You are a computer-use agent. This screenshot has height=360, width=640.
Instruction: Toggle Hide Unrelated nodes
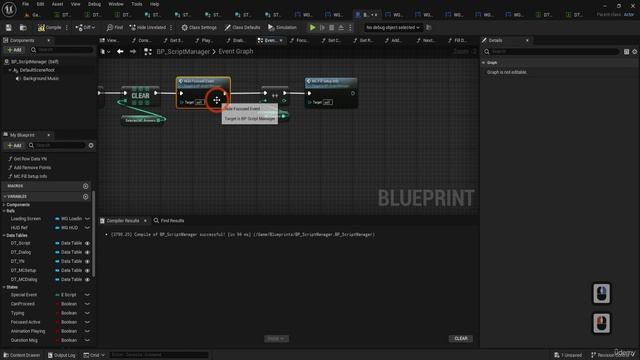[x=148, y=28]
